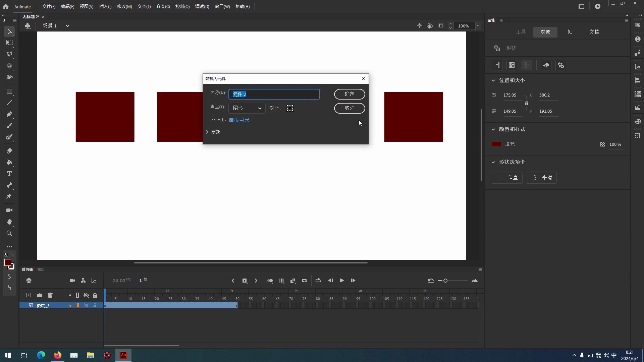Open the 修改(M) menu

click(124, 6)
